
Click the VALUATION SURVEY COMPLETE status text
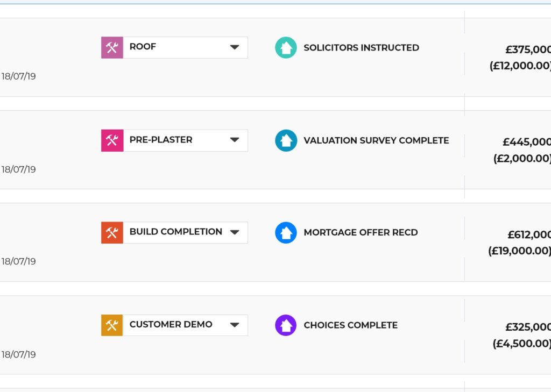(376, 140)
